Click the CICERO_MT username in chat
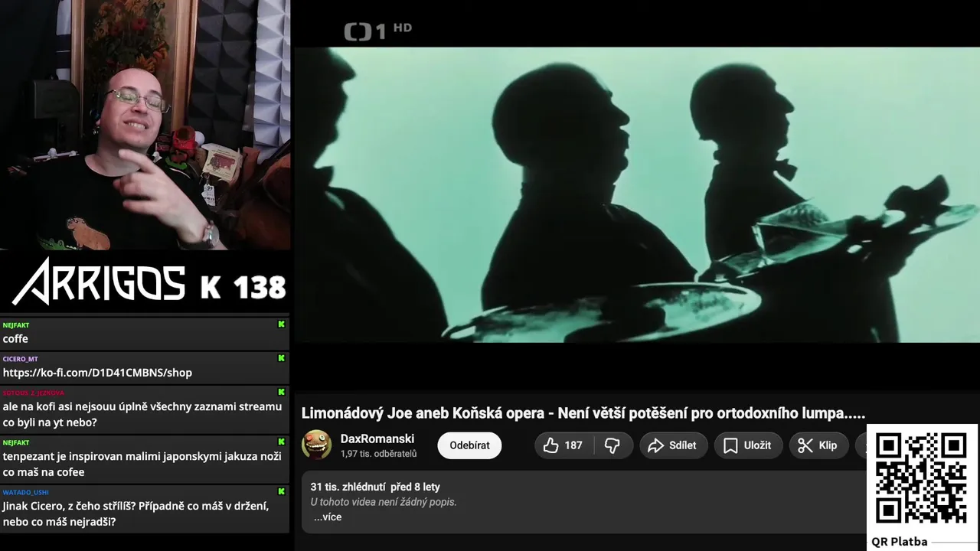The width and height of the screenshot is (980, 551). pyautogui.click(x=20, y=359)
